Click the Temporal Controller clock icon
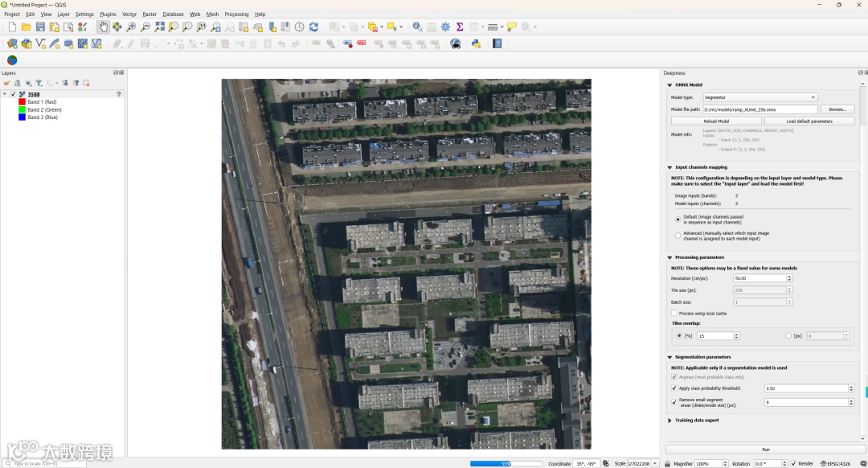This screenshot has height=468, width=868. pos(300,27)
